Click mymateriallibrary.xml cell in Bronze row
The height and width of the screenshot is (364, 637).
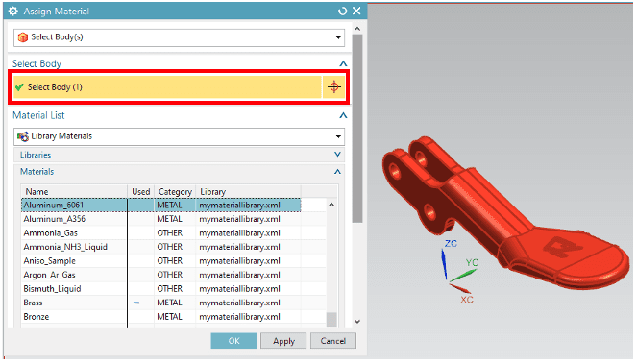click(x=248, y=317)
